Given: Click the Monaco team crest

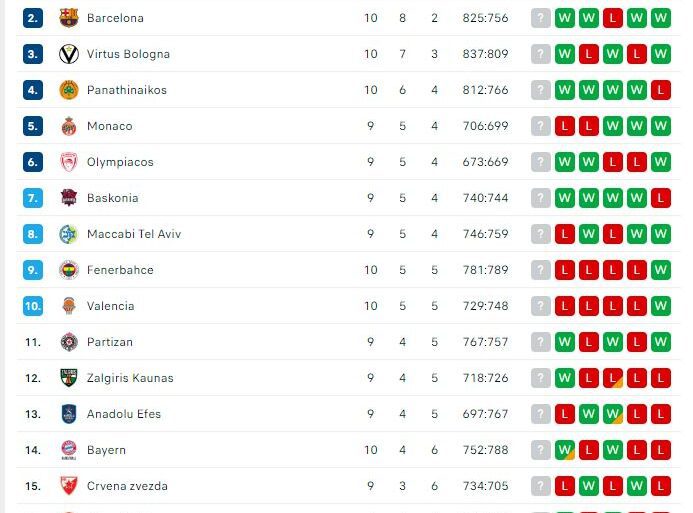Looking at the screenshot, I should [x=68, y=126].
